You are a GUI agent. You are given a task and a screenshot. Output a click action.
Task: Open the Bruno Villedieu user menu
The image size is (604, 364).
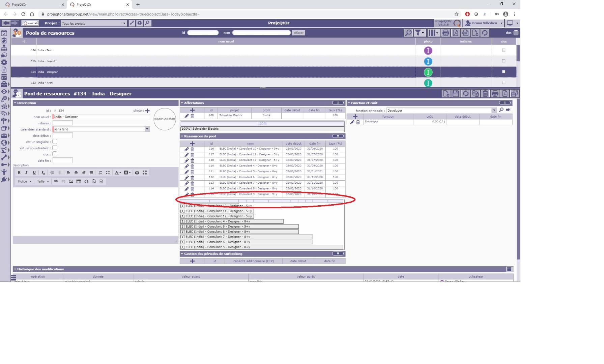484,23
